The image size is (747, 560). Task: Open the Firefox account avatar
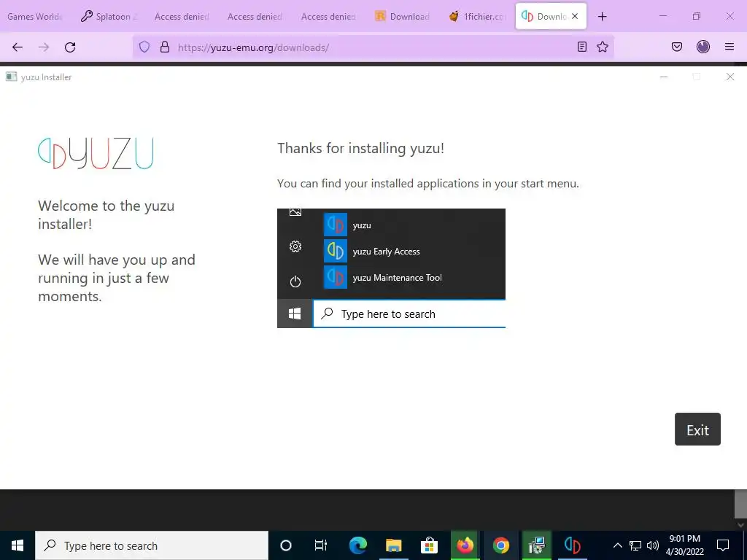click(703, 47)
